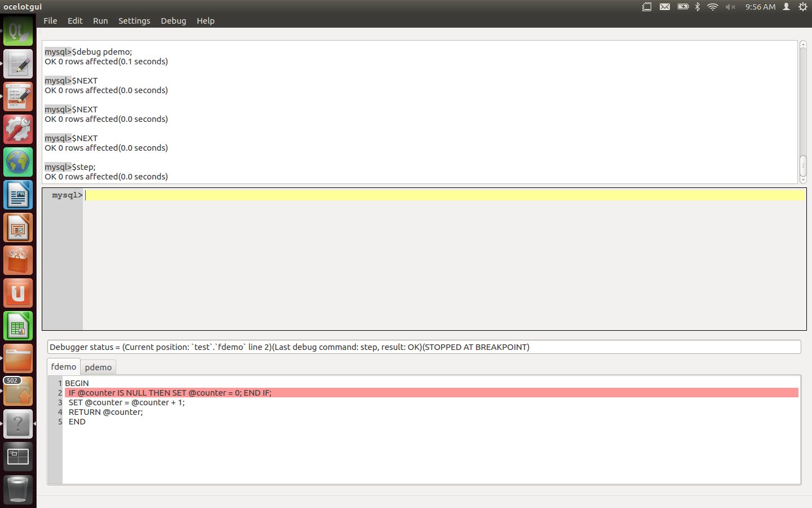Viewport: 812px width, 508px height.
Task: Open Ubuntu Software Center shopping bag
Action: [x=18, y=260]
